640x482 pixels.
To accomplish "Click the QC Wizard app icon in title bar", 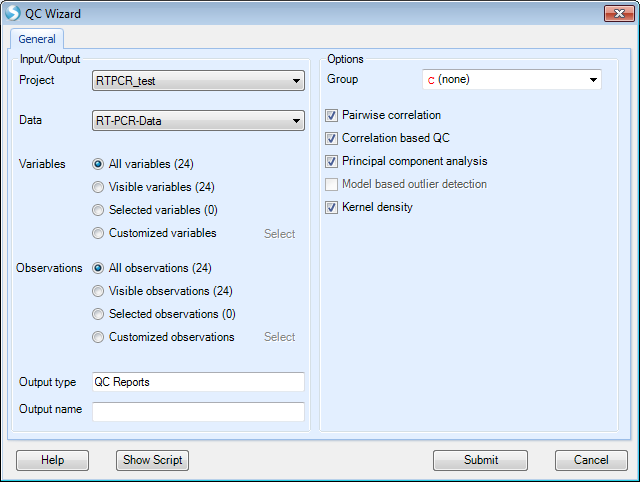I will pyautogui.click(x=13, y=13).
